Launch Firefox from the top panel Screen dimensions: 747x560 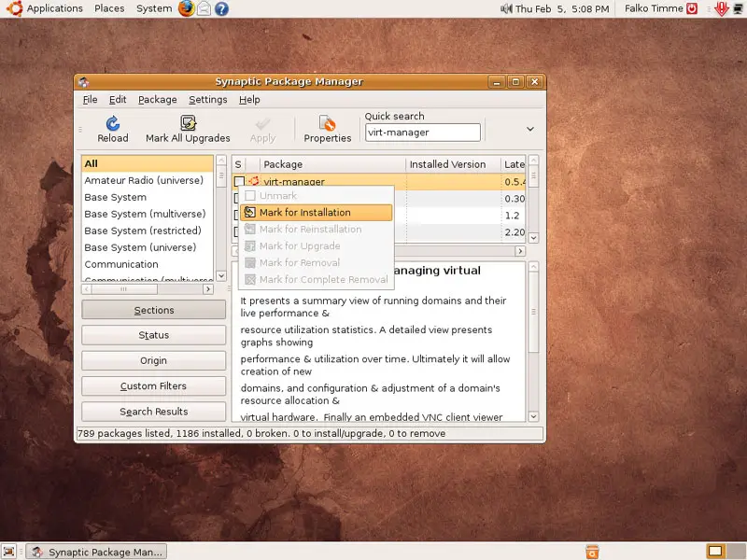click(x=186, y=8)
